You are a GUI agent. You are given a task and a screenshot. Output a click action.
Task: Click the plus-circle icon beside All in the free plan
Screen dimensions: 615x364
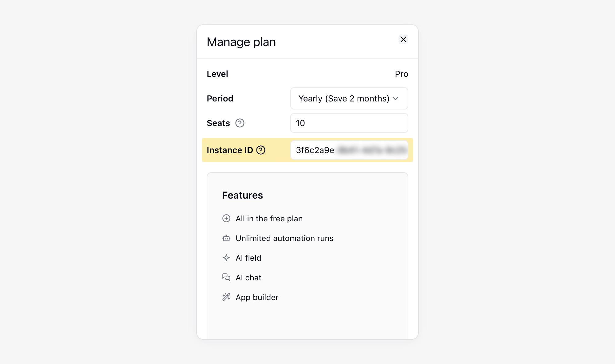point(226,218)
